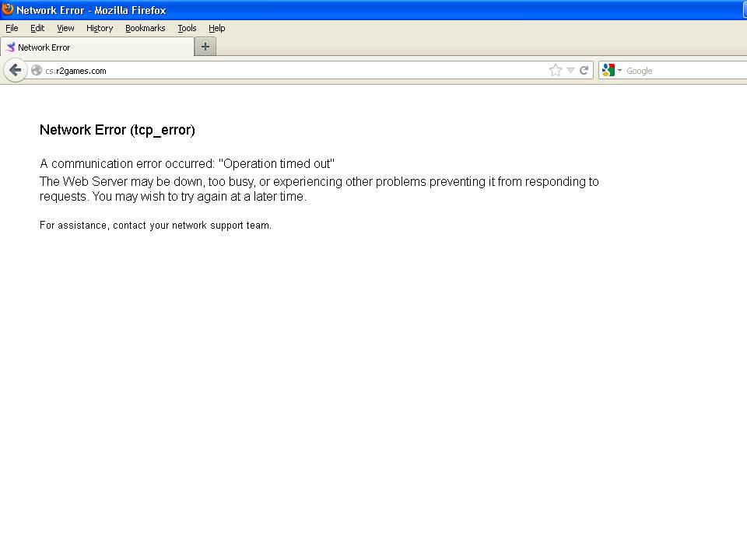Click the Network Error tab favicon
This screenshot has height=560, width=747.
(x=11, y=47)
